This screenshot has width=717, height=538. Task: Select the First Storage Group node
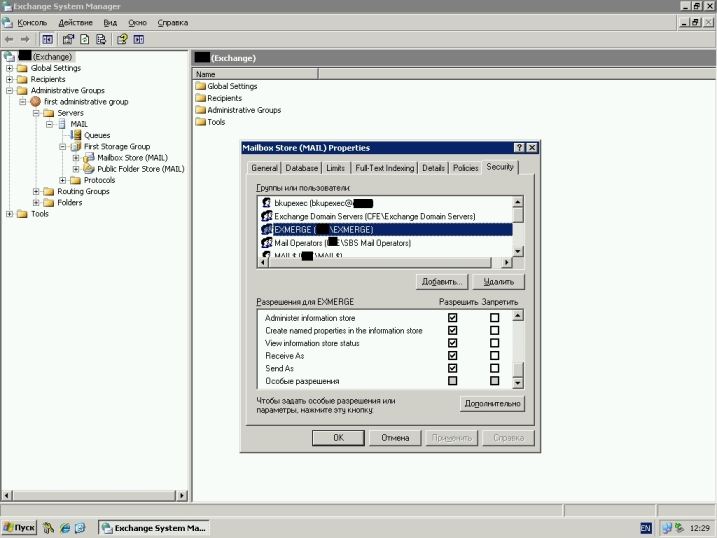tap(117, 147)
